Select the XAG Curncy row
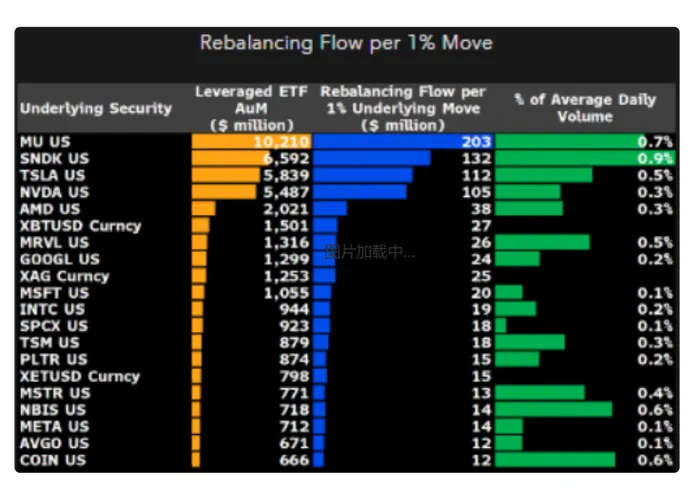700x491 pixels. (x=347, y=276)
